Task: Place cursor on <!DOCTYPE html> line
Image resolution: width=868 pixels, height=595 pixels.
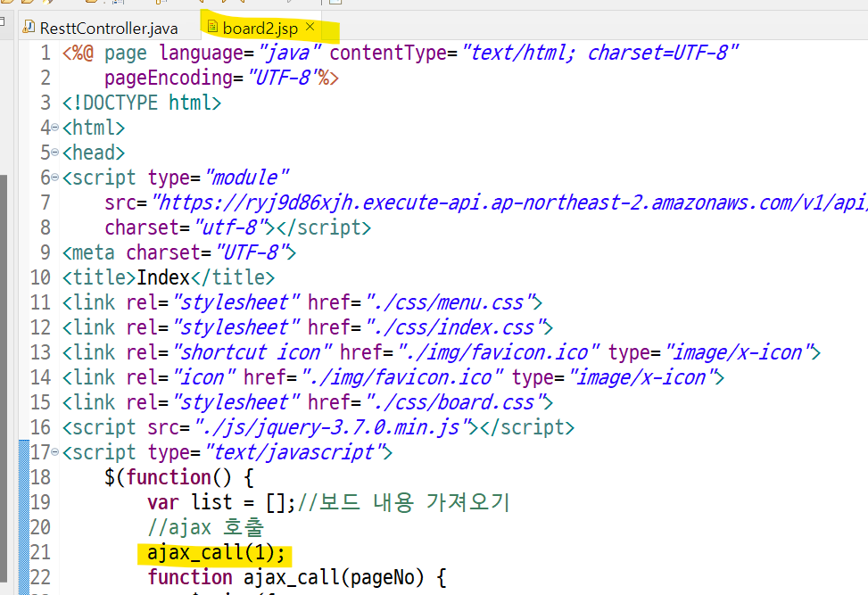Action: point(142,103)
